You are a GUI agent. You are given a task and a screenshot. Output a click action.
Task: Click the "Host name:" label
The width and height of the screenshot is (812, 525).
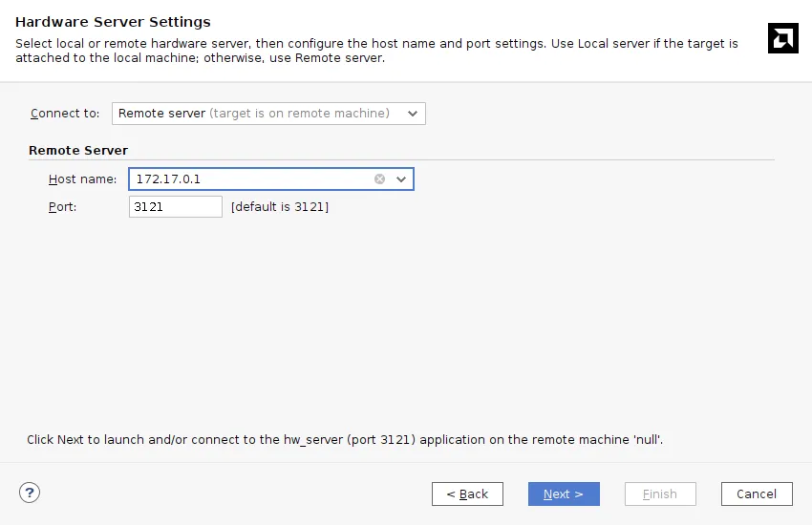coord(82,178)
